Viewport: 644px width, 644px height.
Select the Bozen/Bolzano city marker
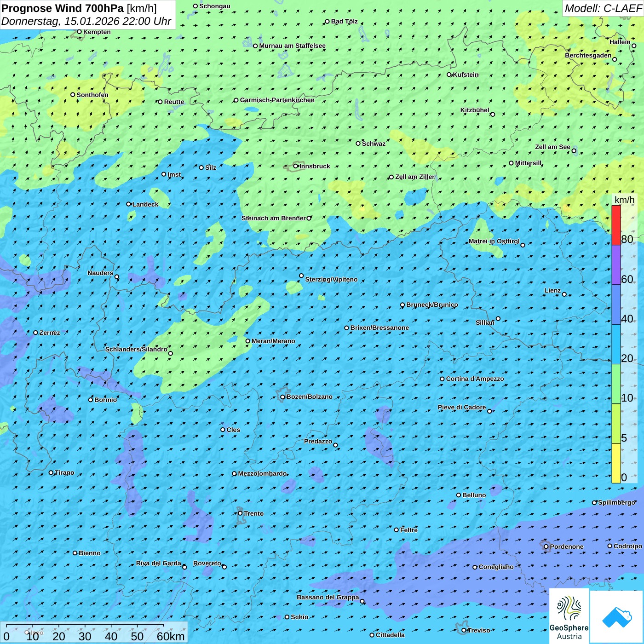click(x=282, y=397)
